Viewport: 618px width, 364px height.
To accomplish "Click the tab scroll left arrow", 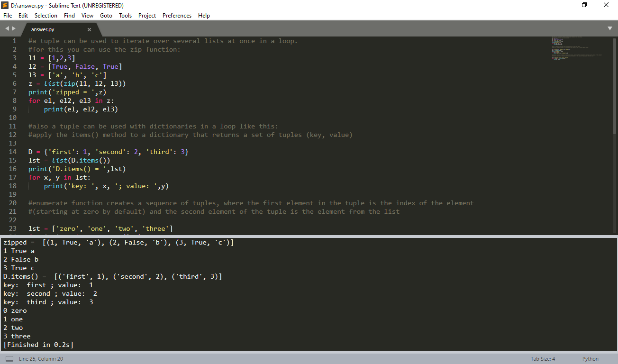I will 7,29.
